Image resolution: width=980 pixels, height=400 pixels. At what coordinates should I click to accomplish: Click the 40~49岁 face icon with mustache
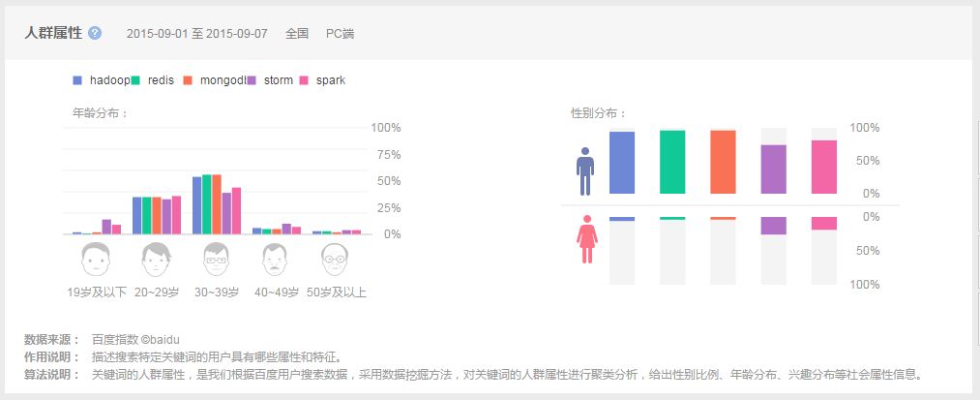pos(275,260)
